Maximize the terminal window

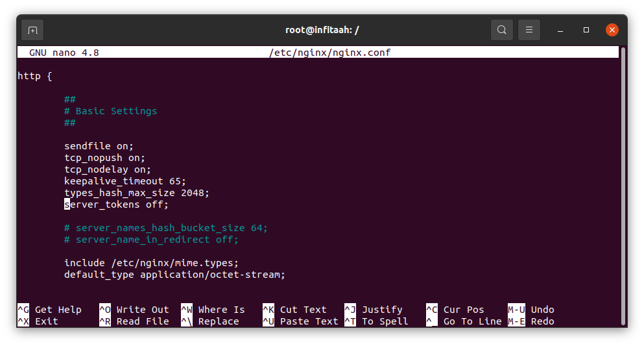(x=586, y=30)
